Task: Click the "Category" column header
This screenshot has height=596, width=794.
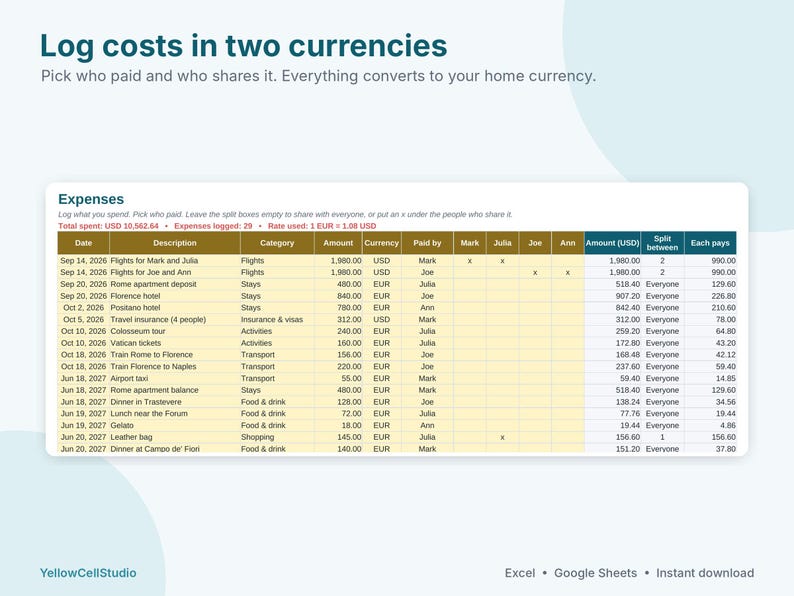Action: coord(277,243)
